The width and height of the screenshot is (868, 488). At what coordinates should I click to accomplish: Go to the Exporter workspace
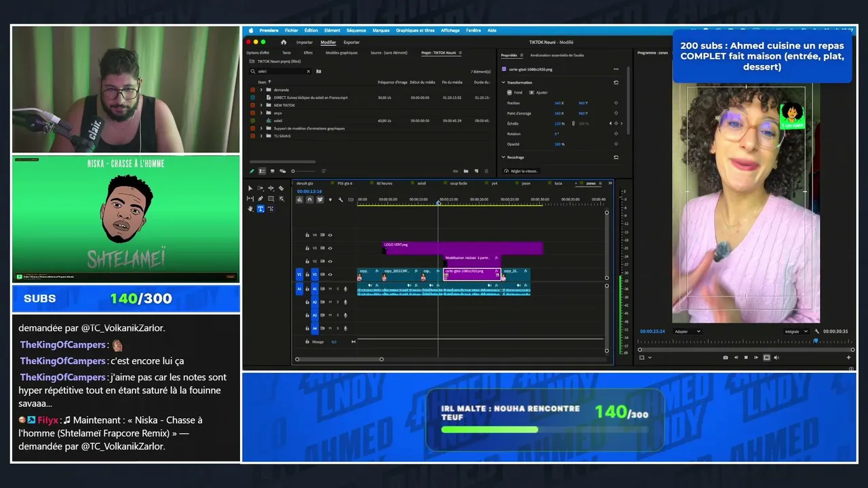(x=351, y=42)
